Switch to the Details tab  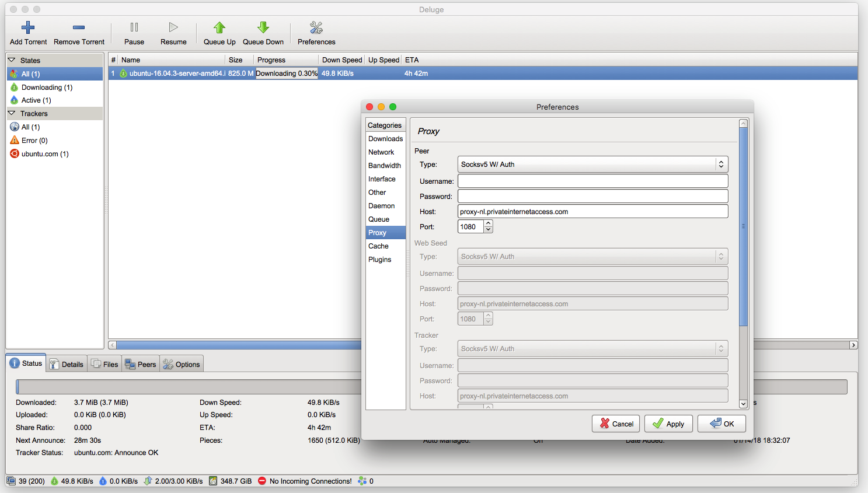[x=67, y=364]
